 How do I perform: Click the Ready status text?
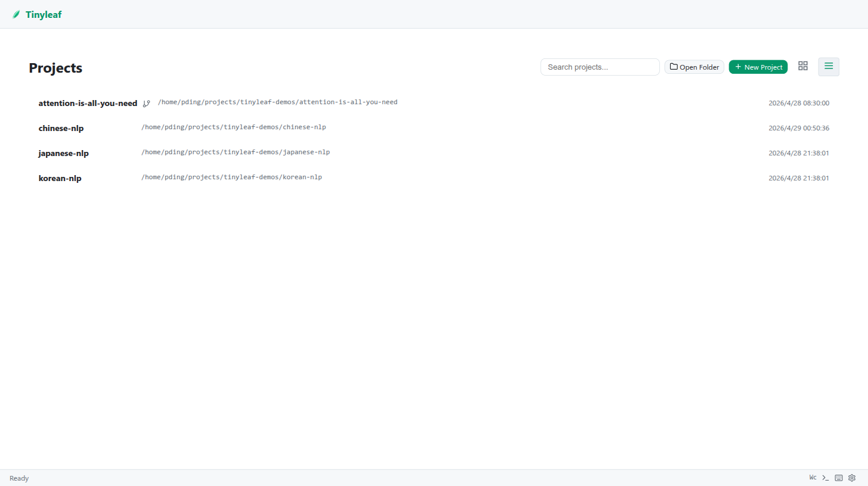click(x=19, y=478)
